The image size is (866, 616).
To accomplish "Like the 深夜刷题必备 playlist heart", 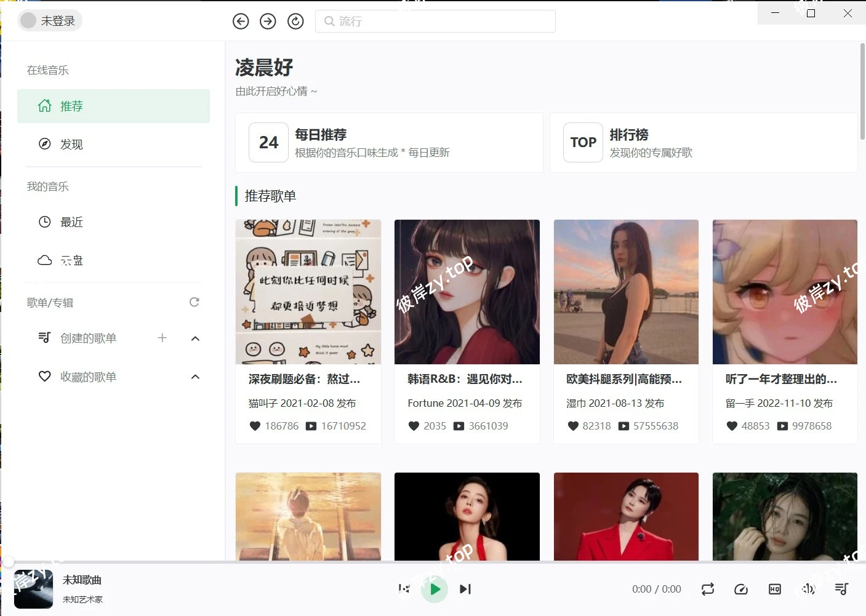I will [255, 425].
